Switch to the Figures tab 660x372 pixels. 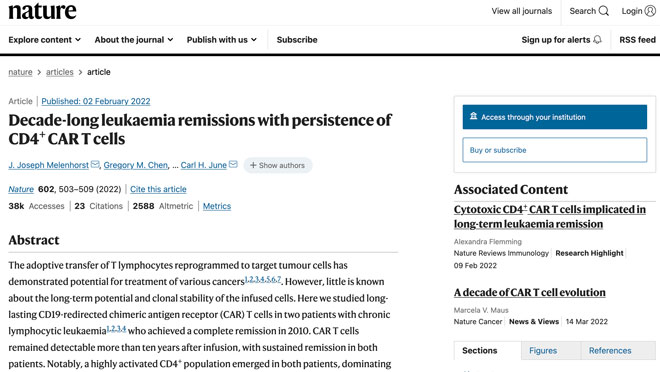543,351
